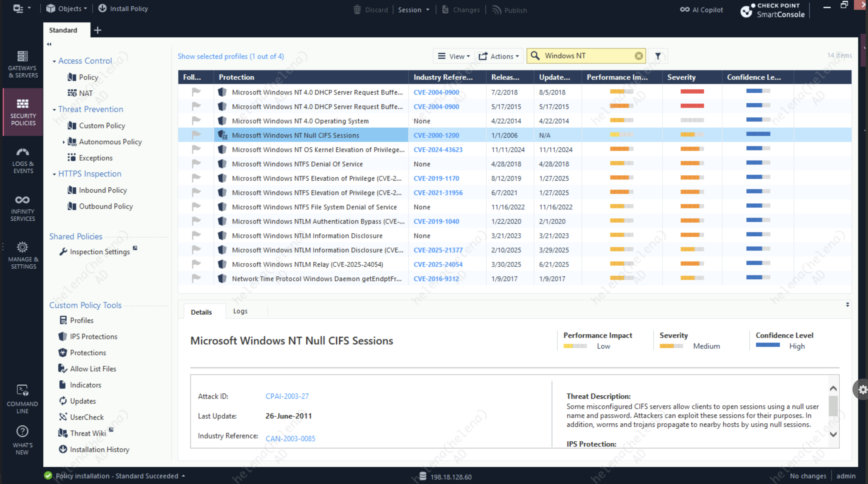
Task: Select the Standard policy tab
Action: (x=63, y=30)
